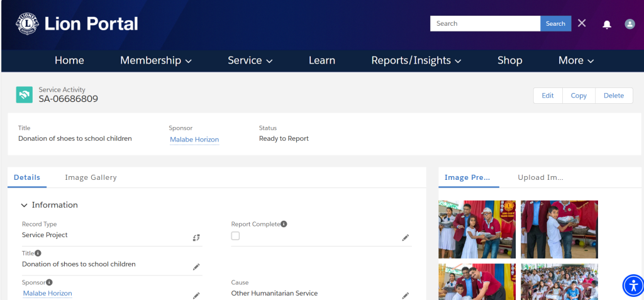644x300 pixels.
Task: Select record number SA-06686809
Action: pos(68,99)
